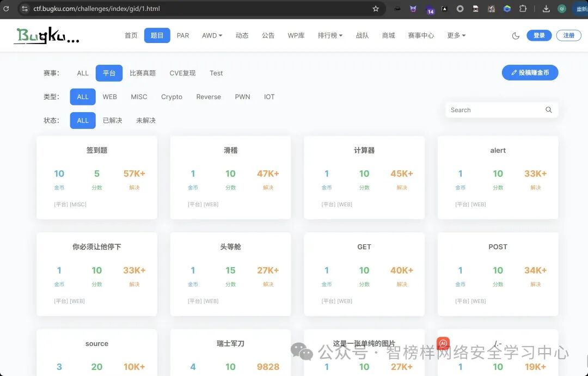Open 战队 in the navigation bar
The width and height of the screenshot is (588, 376).
[x=362, y=35]
